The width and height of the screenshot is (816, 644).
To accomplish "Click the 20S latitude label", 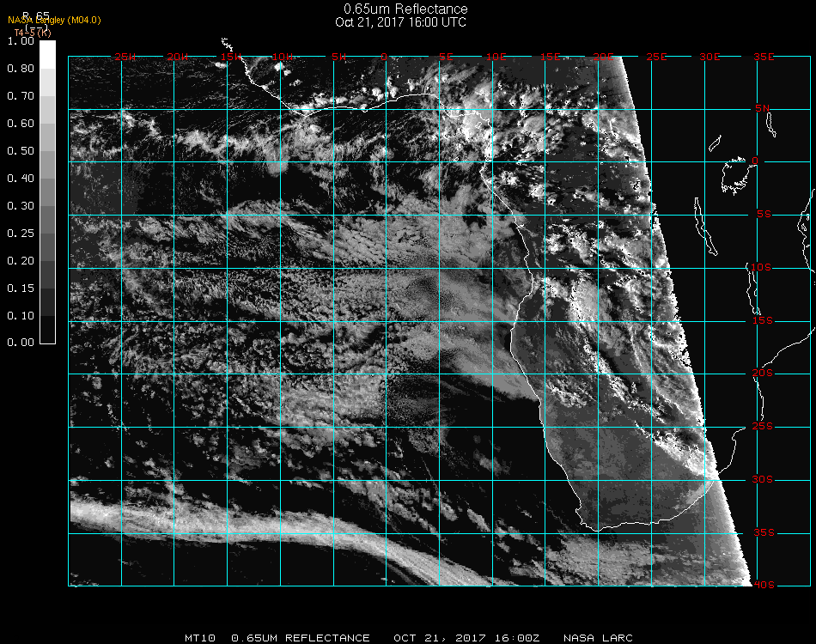I will click(763, 374).
